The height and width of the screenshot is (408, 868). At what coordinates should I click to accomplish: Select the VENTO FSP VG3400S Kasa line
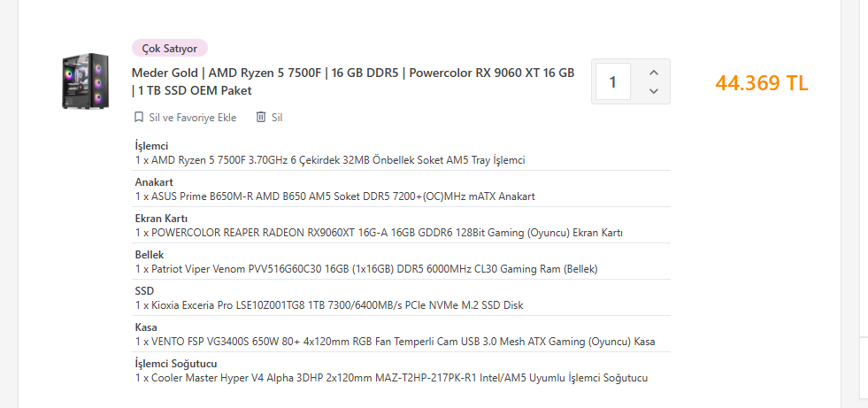click(x=396, y=342)
